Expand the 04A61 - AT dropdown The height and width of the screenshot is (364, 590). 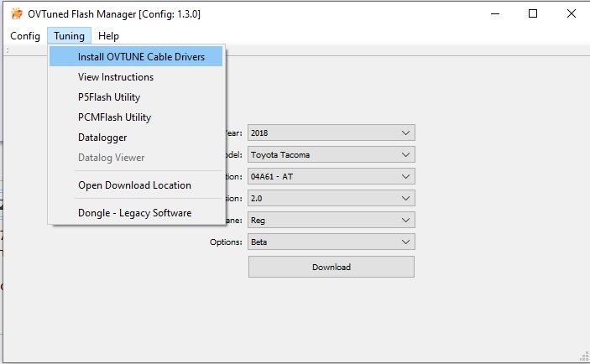pyautogui.click(x=332, y=176)
